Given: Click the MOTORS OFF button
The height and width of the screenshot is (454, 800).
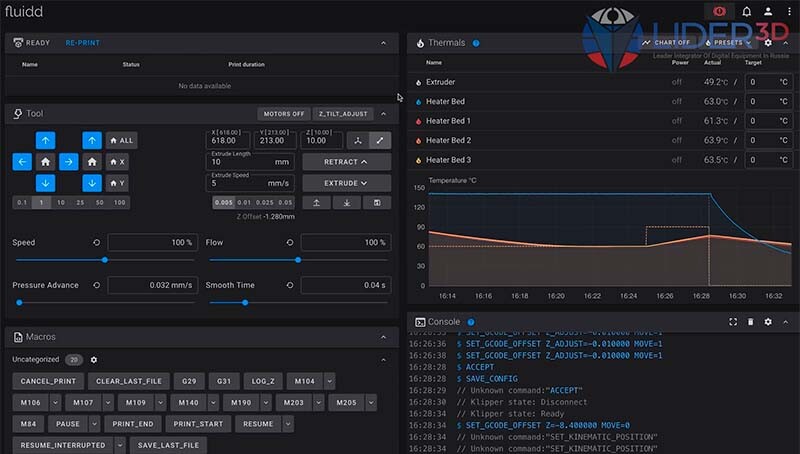Looking at the screenshot, I should click(x=282, y=114).
